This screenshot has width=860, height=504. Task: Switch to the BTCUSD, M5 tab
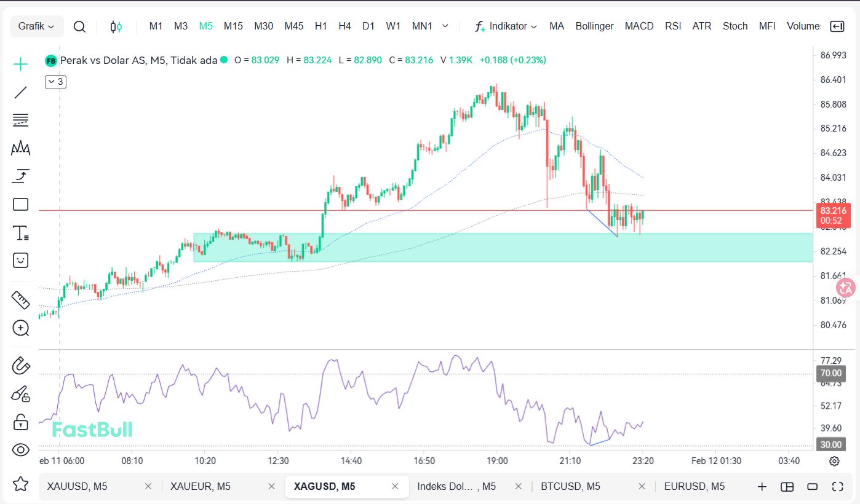click(x=570, y=486)
